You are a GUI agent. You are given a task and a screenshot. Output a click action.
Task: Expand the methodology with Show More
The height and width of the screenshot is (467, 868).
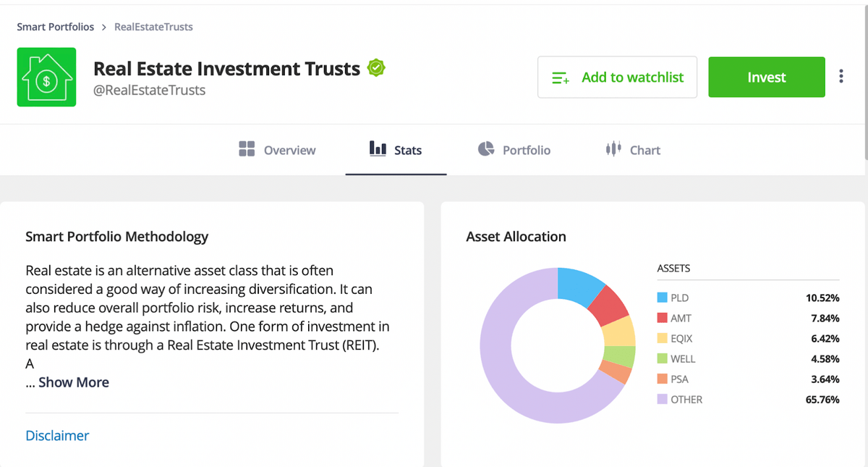pyautogui.click(x=74, y=382)
